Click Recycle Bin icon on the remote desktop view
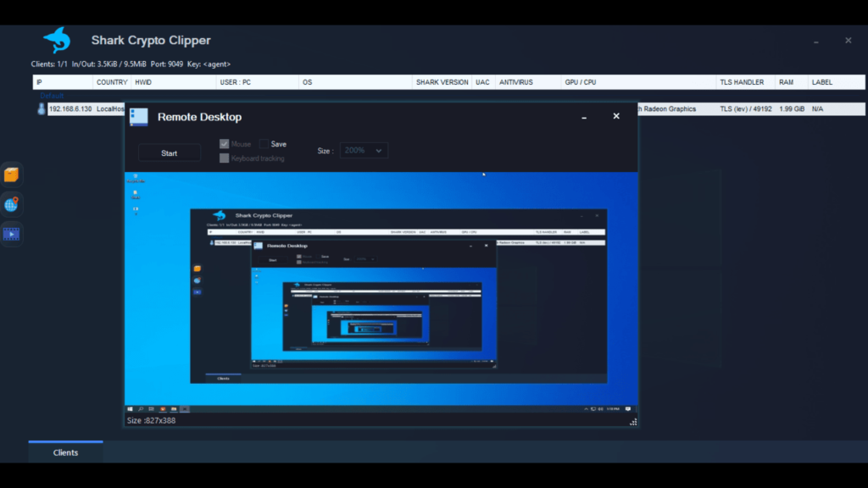 pos(135,178)
